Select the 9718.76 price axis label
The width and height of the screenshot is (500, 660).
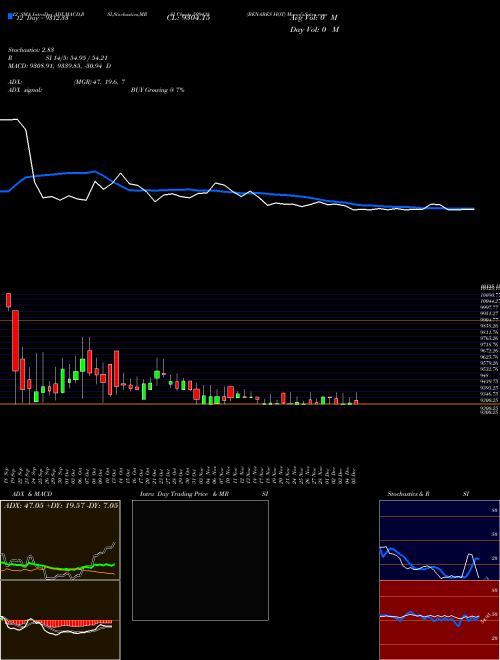pos(490,344)
